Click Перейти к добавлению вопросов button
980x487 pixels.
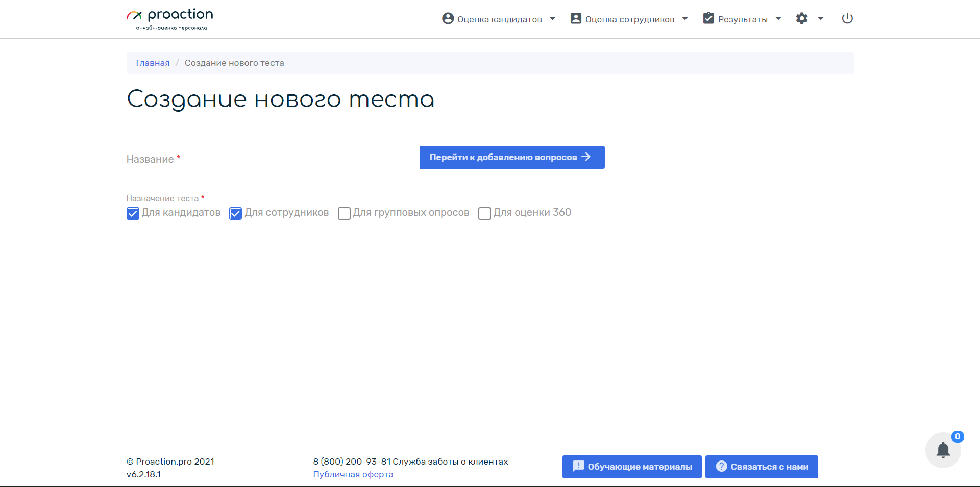(512, 157)
